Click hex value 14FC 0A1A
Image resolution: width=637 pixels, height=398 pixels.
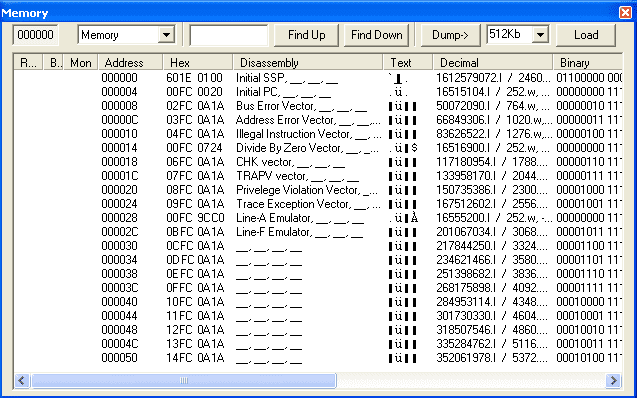point(195,358)
